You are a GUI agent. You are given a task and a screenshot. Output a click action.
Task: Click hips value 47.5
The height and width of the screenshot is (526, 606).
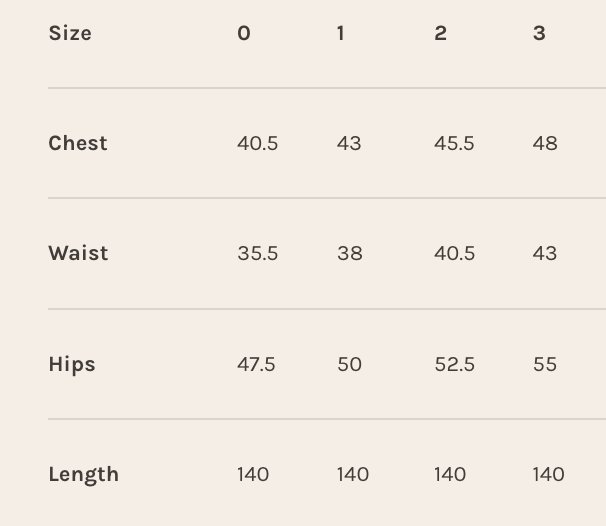click(x=256, y=364)
